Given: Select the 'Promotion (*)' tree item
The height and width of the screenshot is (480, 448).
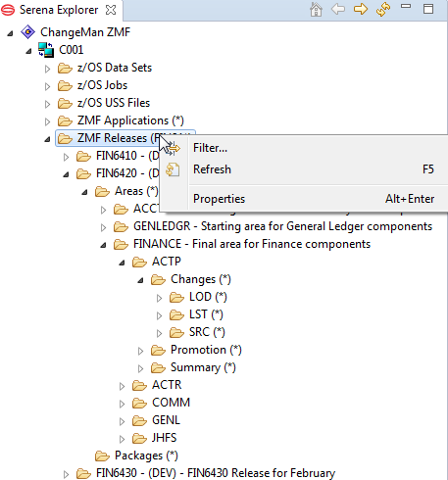Looking at the screenshot, I should point(206,350).
